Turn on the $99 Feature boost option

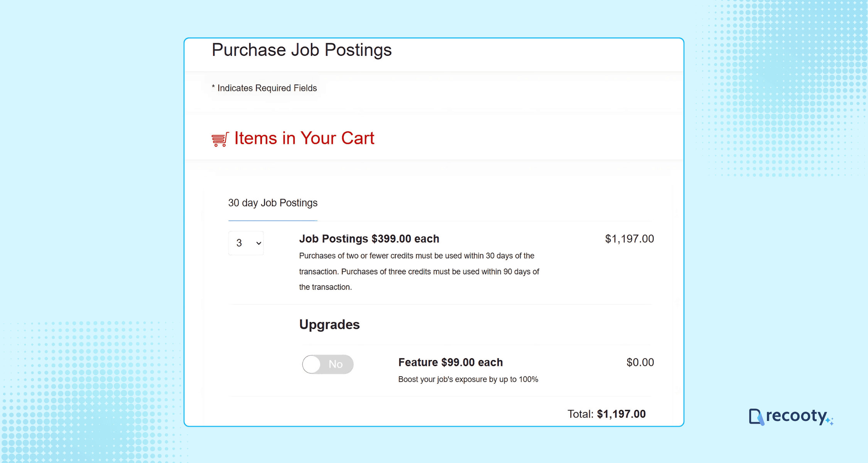[x=328, y=364]
